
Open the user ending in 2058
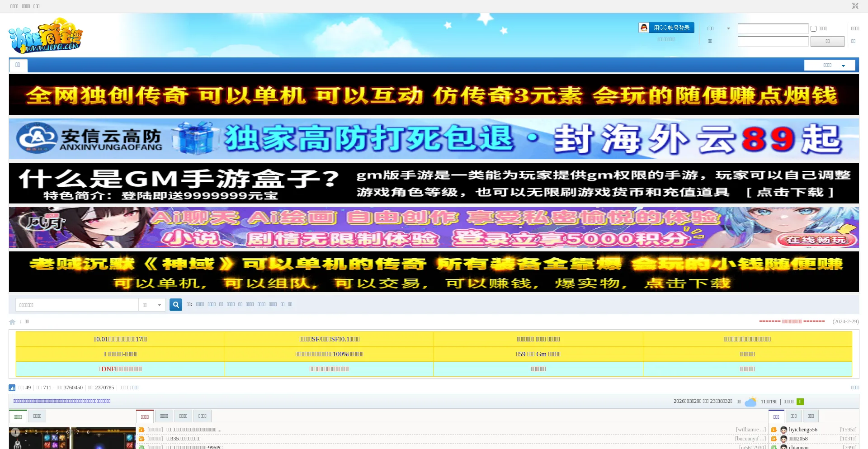coord(798,439)
